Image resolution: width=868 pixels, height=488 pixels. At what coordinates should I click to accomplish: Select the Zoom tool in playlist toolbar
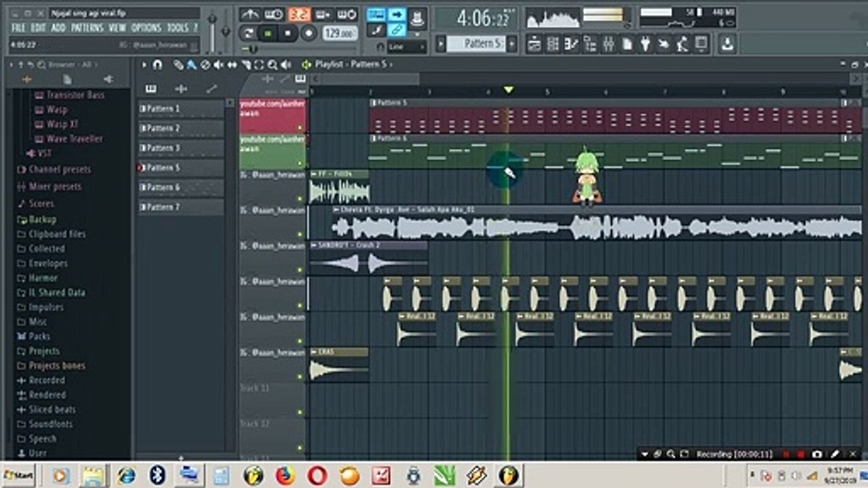click(x=272, y=65)
